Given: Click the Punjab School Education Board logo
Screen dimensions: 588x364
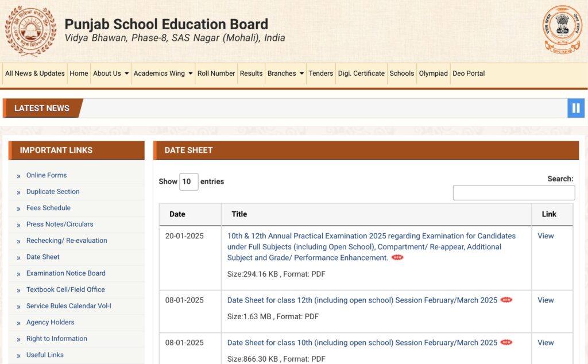Looking at the screenshot, I should coord(30,31).
